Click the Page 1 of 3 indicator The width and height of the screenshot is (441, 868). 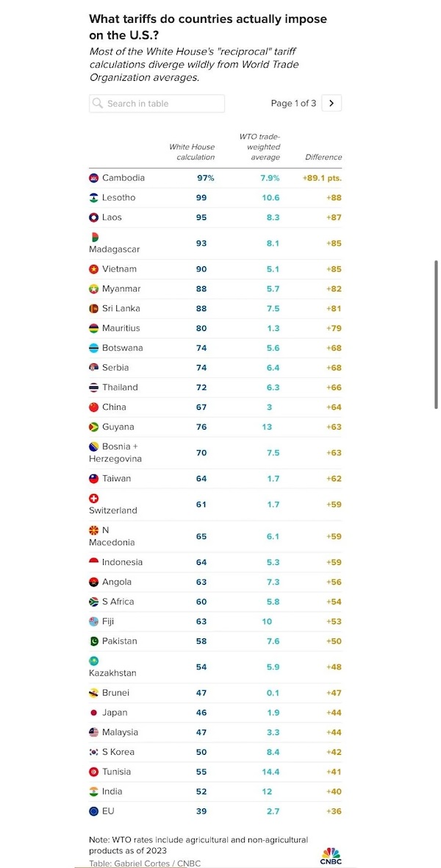(293, 104)
